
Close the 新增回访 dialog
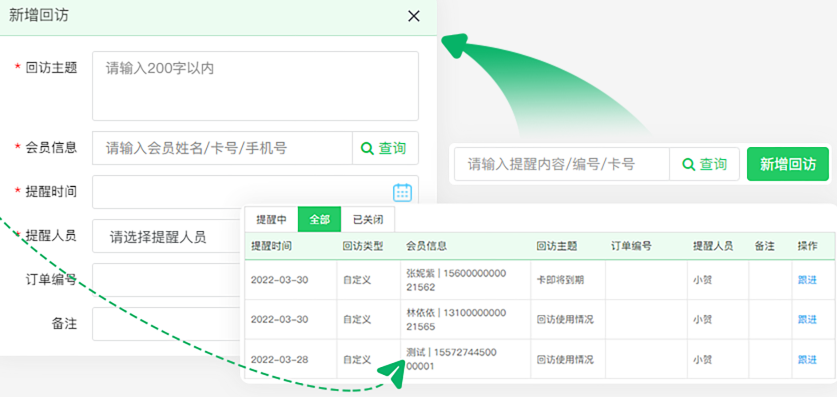(414, 17)
